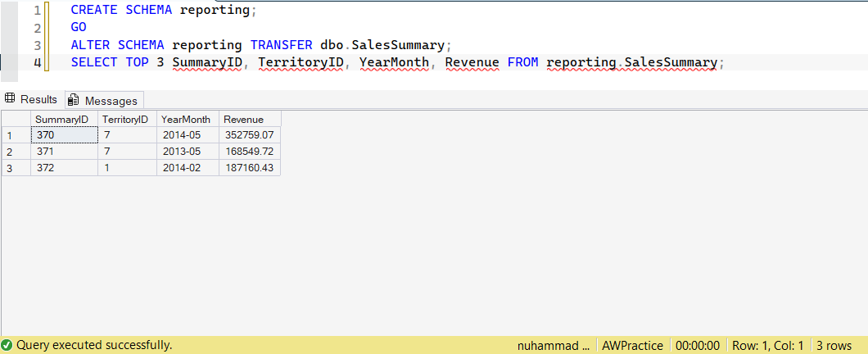The height and width of the screenshot is (354, 868).
Task: Click TerritoryID cell in row 371
Action: (x=127, y=152)
